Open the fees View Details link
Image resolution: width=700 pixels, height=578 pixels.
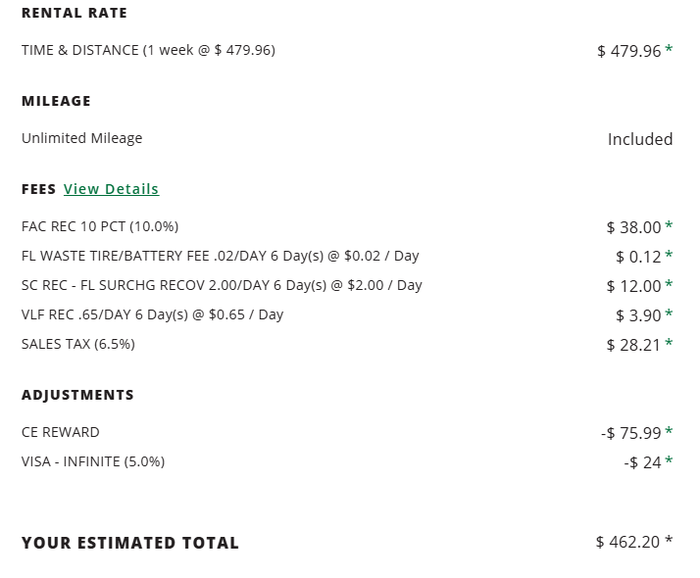click(x=111, y=189)
